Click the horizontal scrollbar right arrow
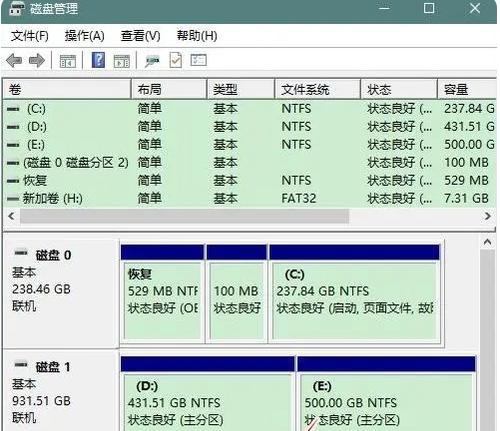The height and width of the screenshot is (431, 500). tap(488, 216)
